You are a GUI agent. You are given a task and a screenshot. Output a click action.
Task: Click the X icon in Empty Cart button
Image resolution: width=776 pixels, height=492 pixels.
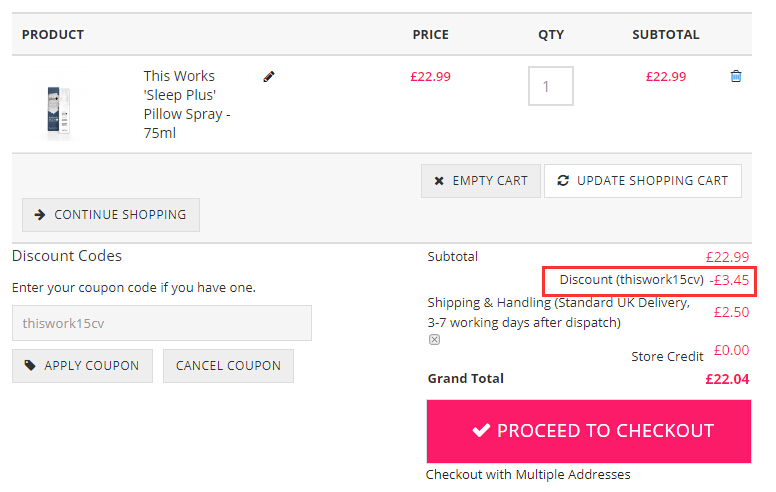(x=439, y=181)
